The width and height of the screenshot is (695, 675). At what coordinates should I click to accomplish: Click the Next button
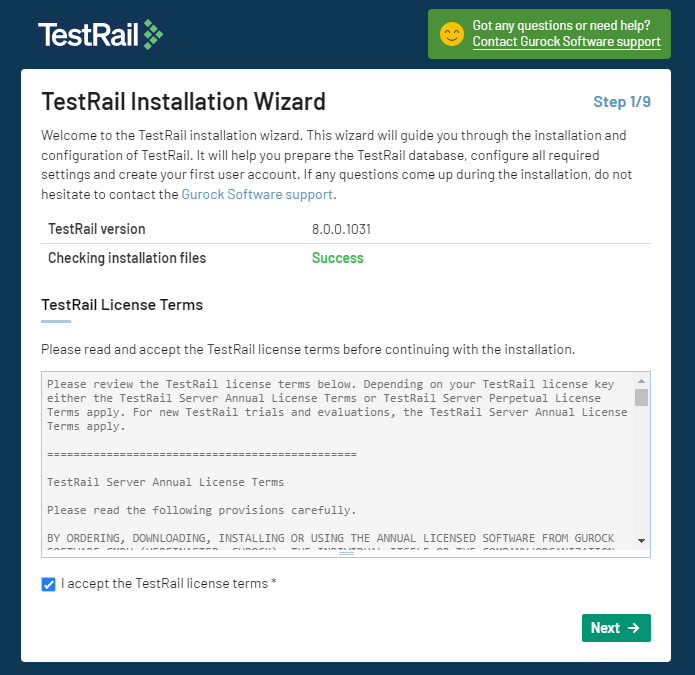click(x=616, y=628)
